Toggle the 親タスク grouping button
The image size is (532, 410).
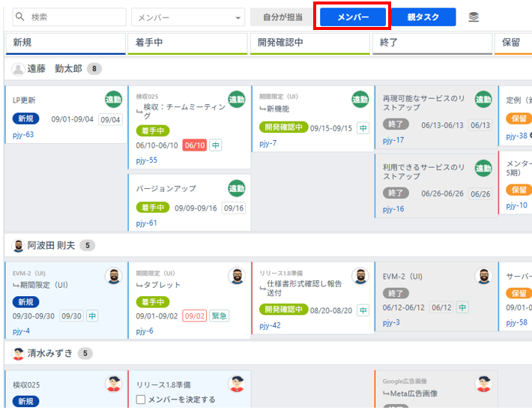pyautogui.click(x=423, y=17)
